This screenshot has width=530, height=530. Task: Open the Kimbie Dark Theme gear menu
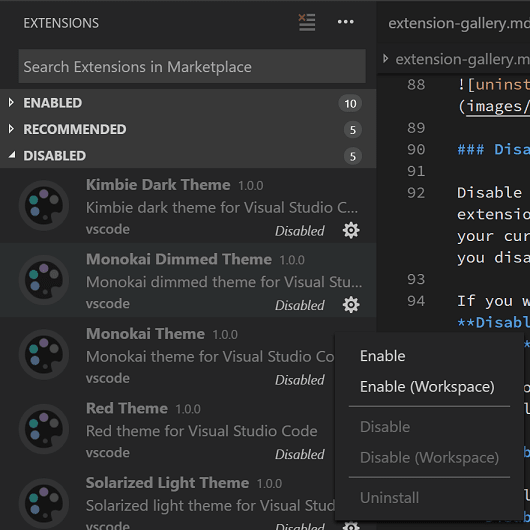tap(351, 231)
